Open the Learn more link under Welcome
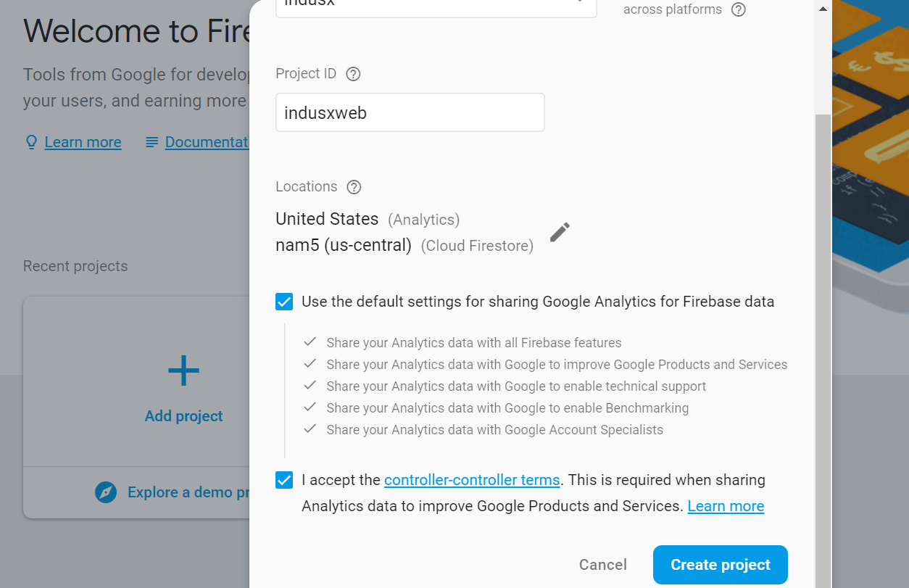The image size is (909, 588). click(x=83, y=142)
